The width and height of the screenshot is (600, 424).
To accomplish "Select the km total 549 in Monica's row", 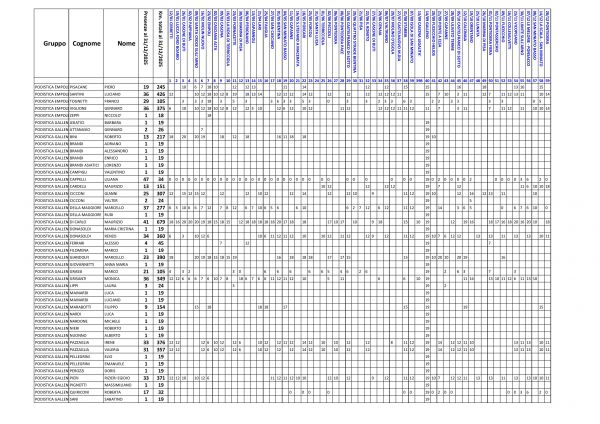I will click(158, 277).
